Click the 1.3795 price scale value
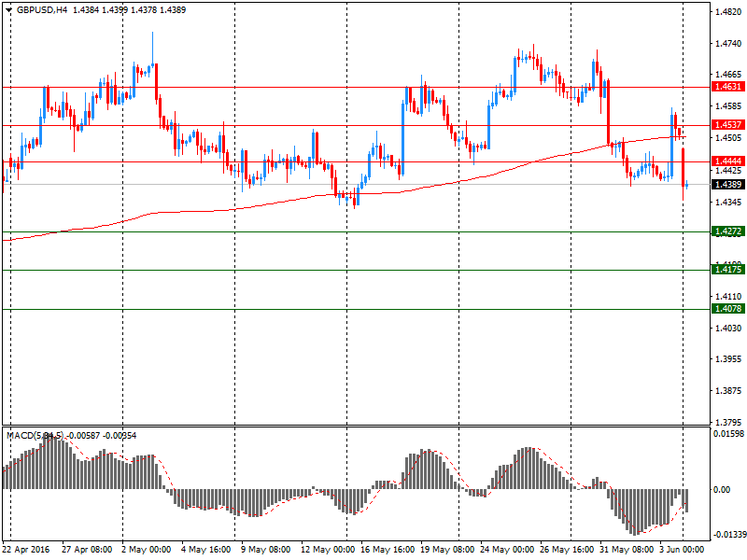This screenshot has height=560, width=747. pyautogui.click(x=729, y=423)
